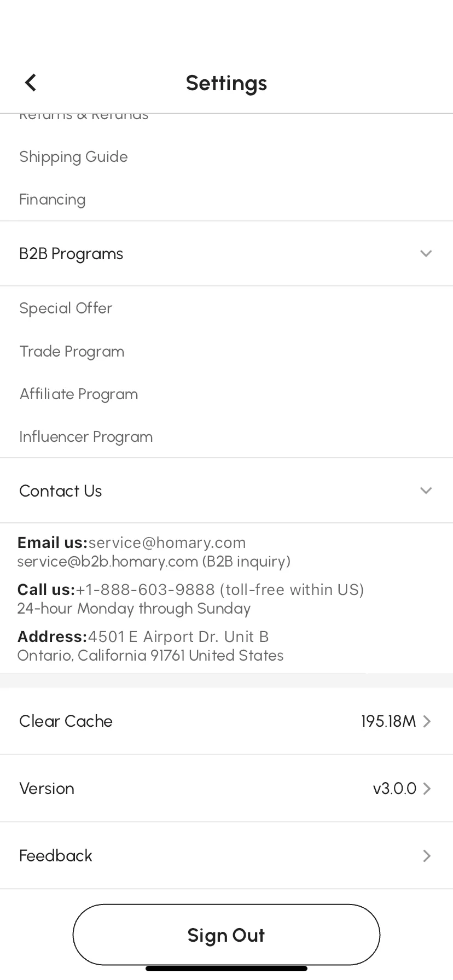The height and width of the screenshot is (980, 453).
Task: Go back using the top-left arrow
Action: [x=31, y=83]
